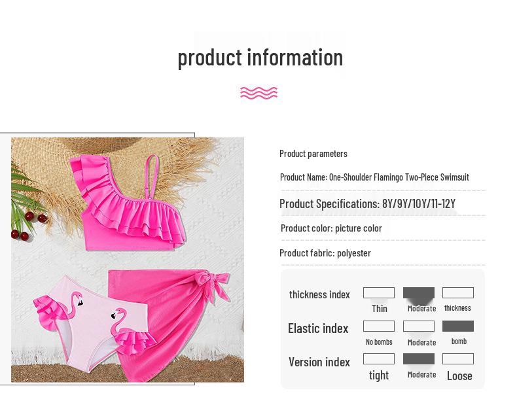Select the rightmost thickness index box
The image size is (517, 420).
tap(458, 292)
